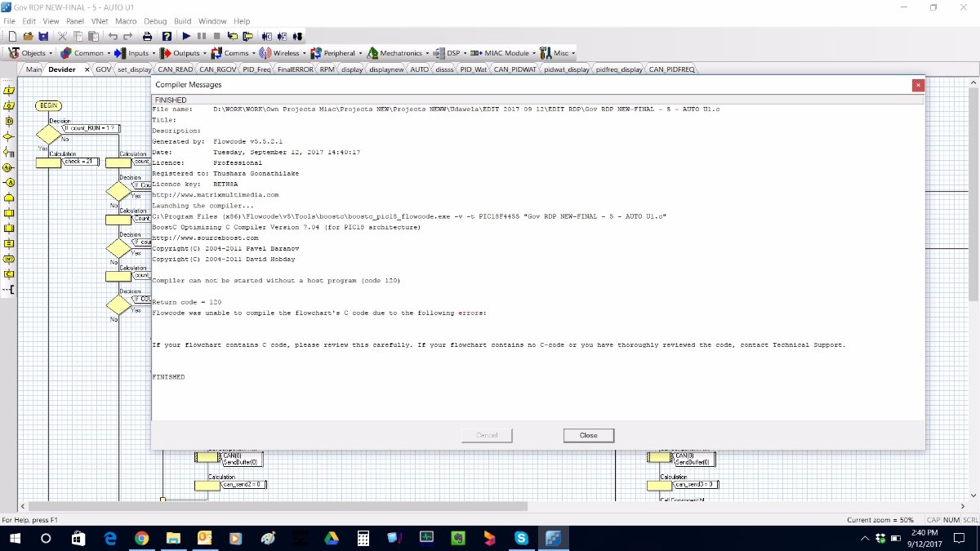Switch to the PID_Freq tab
The image size is (980, 551).
coord(256,69)
